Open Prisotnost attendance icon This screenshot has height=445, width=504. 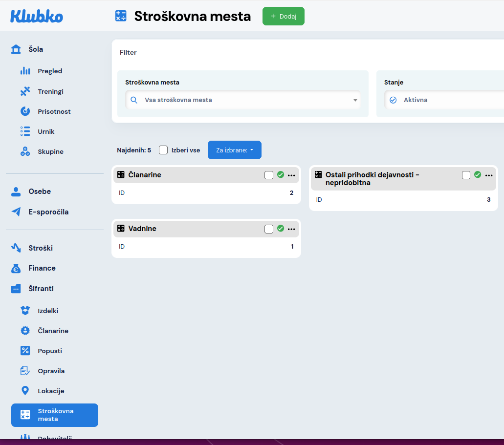pyautogui.click(x=25, y=111)
